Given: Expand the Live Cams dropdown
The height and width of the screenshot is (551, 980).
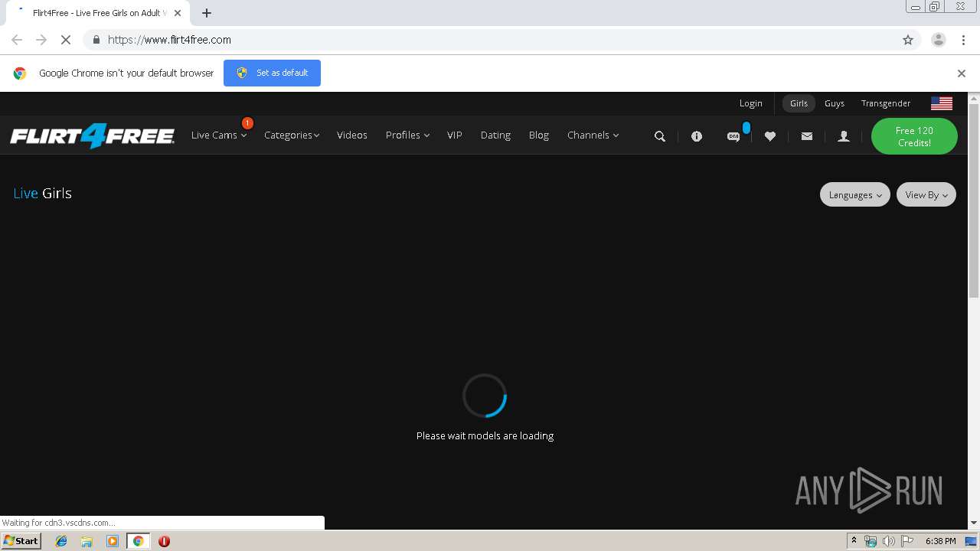Looking at the screenshot, I should coord(219,135).
